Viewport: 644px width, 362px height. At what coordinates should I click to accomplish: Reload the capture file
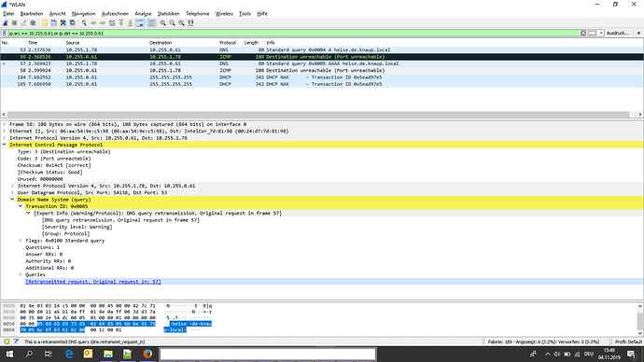(73, 23)
